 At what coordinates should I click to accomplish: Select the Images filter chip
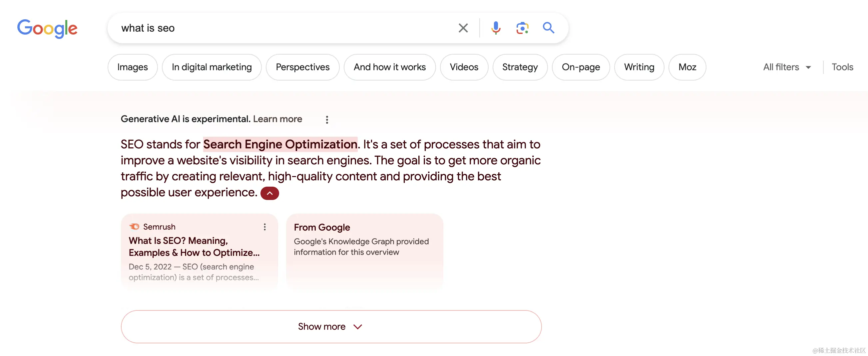[133, 67]
